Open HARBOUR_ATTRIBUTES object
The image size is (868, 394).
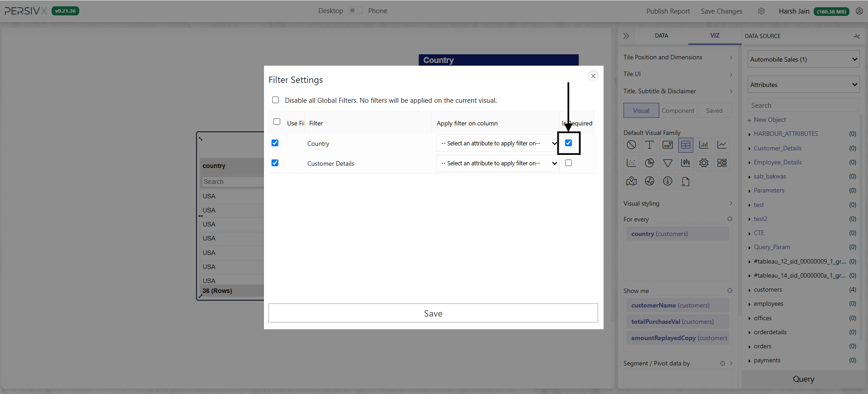[x=786, y=134]
